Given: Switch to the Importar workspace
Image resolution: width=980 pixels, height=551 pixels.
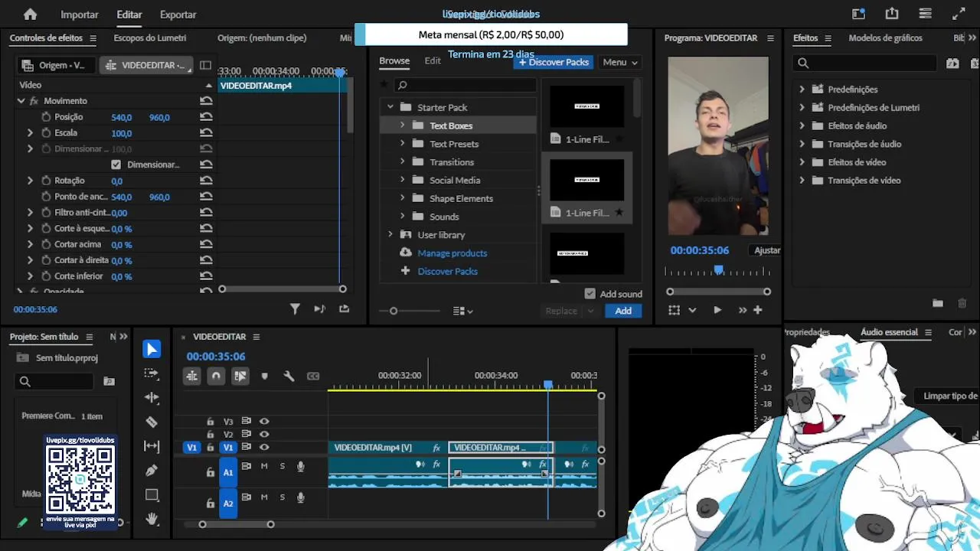Looking at the screenshot, I should pyautogui.click(x=80, y=15).
